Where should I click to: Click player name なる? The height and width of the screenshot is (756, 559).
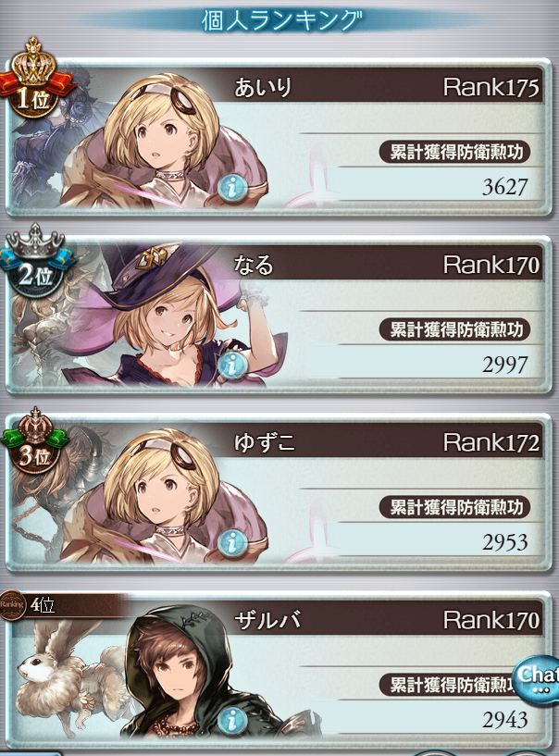(254, 266)
